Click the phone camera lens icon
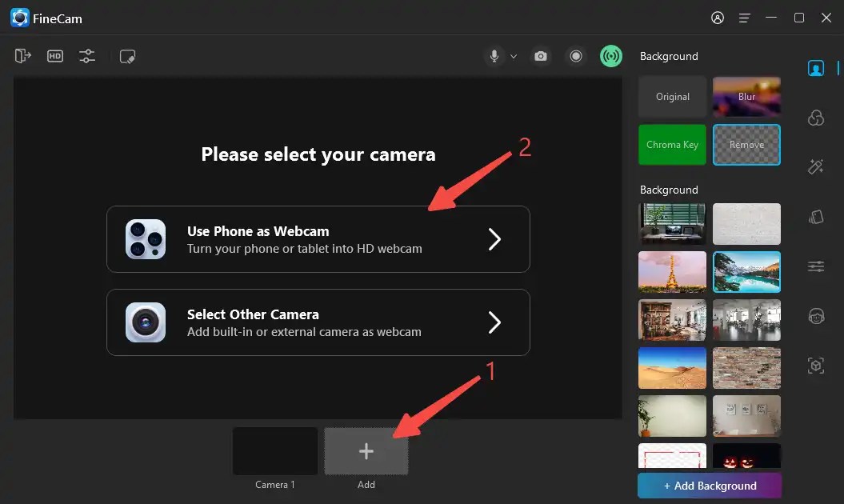844x504 pixels. coord(146,239)
